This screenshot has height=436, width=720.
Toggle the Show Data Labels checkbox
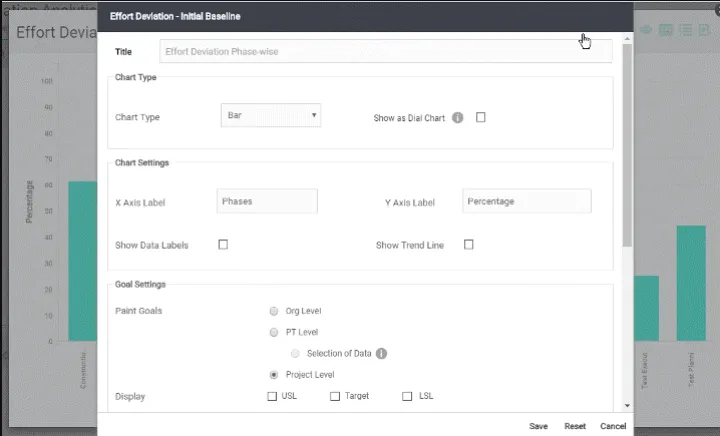[x=223, y=245]
